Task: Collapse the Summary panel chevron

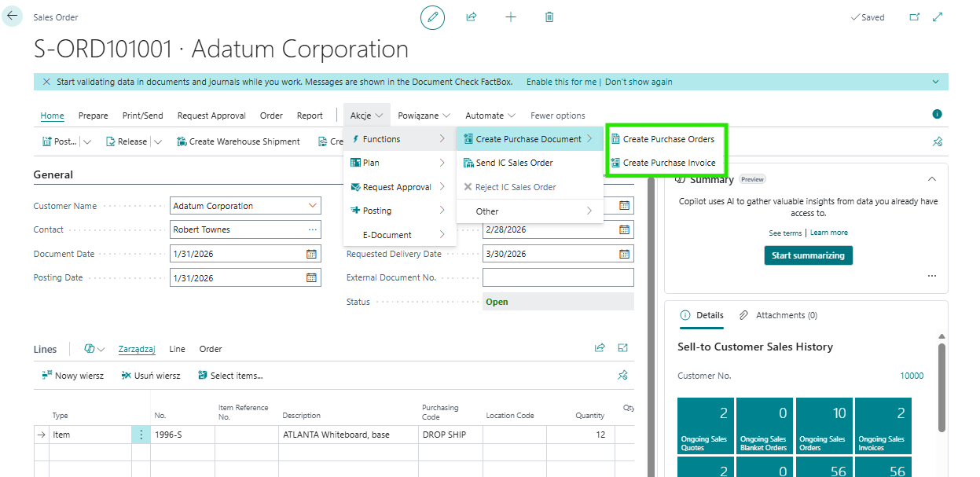Action: 932,179
